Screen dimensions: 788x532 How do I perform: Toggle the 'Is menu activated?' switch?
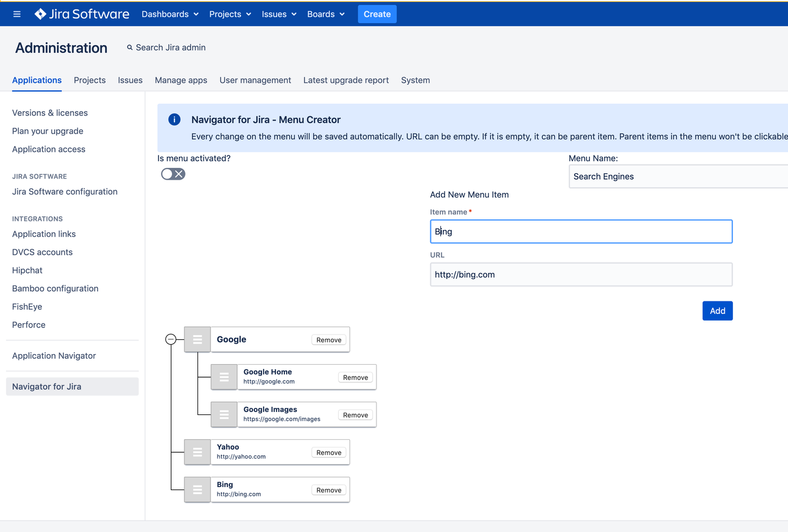[x=173, y=174]
